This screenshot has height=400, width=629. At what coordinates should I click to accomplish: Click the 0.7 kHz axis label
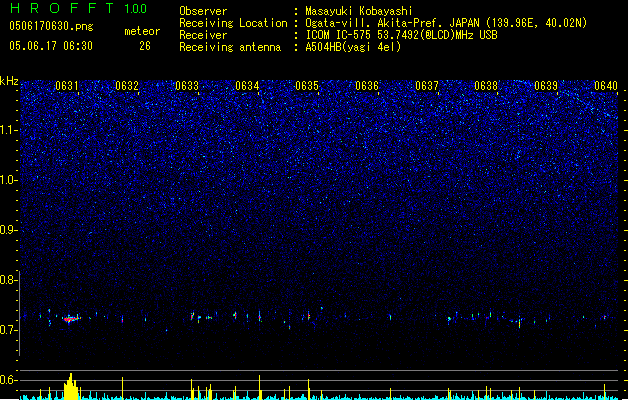[x=9, y=330]
